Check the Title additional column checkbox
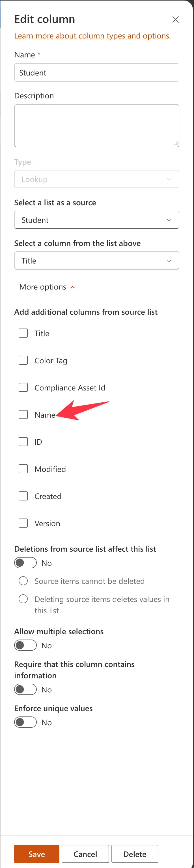 point(23,334)
